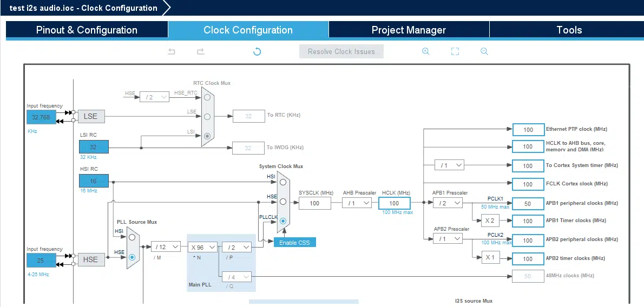Viewport: 644px width, 307px height.
Task: Open the HSE /2 RTC divider dropdown
Action: pyautogui.click(x=154, y=97)
